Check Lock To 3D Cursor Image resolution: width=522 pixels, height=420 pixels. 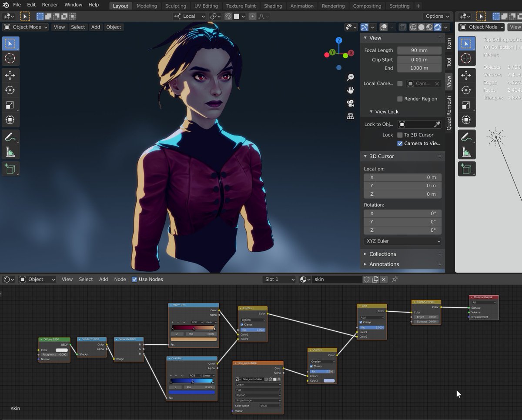(400, 135)
